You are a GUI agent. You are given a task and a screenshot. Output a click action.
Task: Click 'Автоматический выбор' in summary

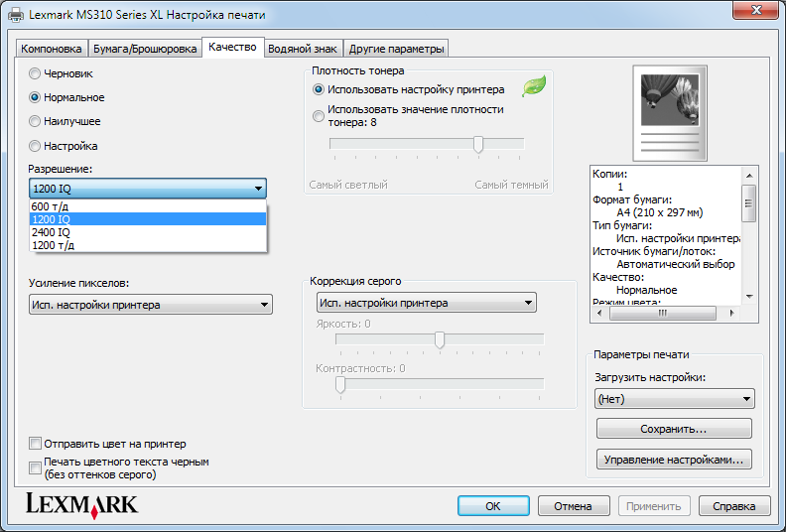676,264
